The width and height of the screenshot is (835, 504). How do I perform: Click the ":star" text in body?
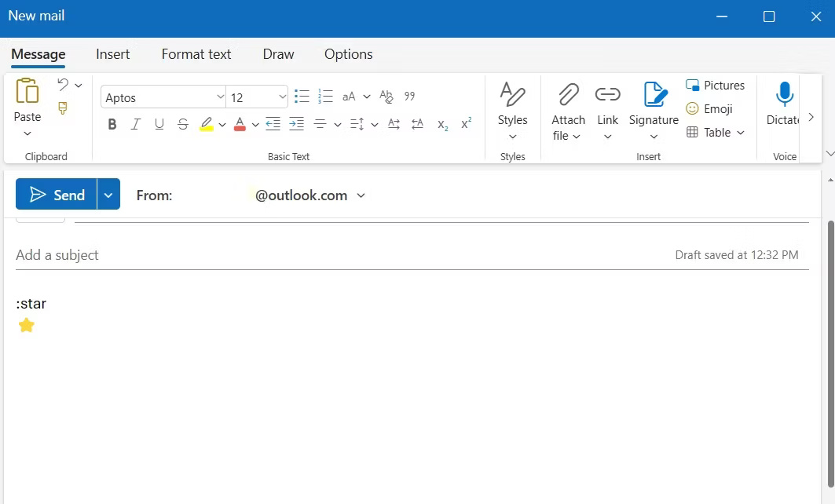[x=31, y=304]
